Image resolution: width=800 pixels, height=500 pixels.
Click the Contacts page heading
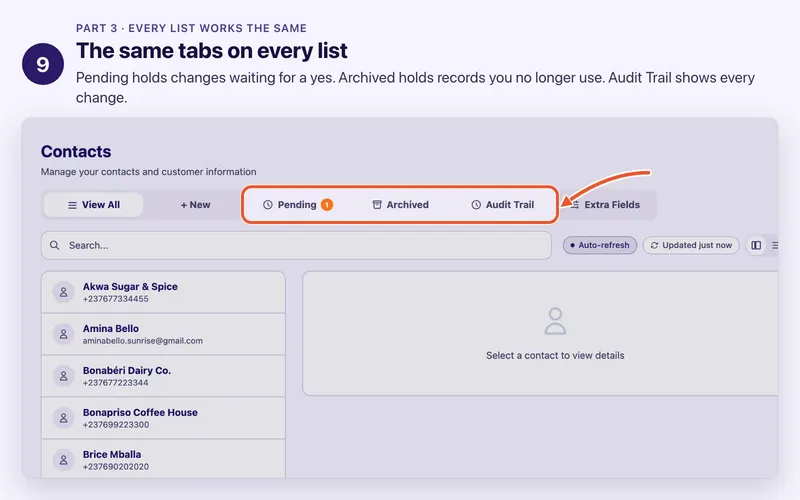(x=76, y=152)
